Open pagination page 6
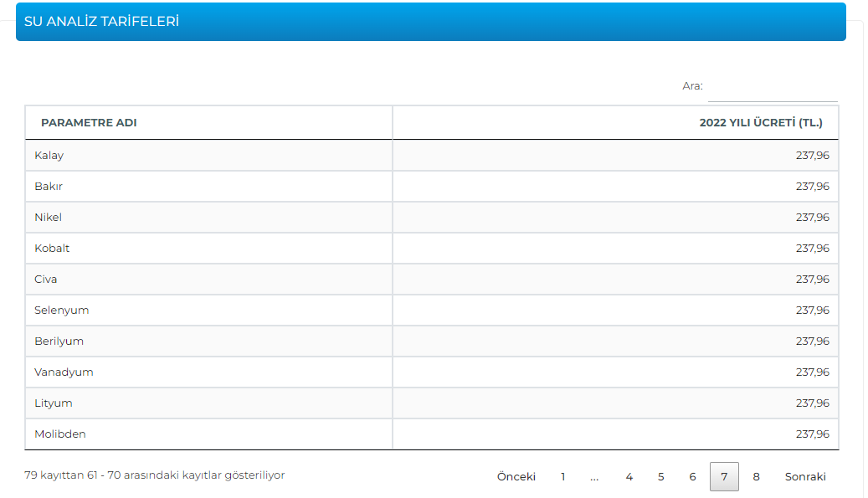 pyautogui.click(x=692, y=476)
